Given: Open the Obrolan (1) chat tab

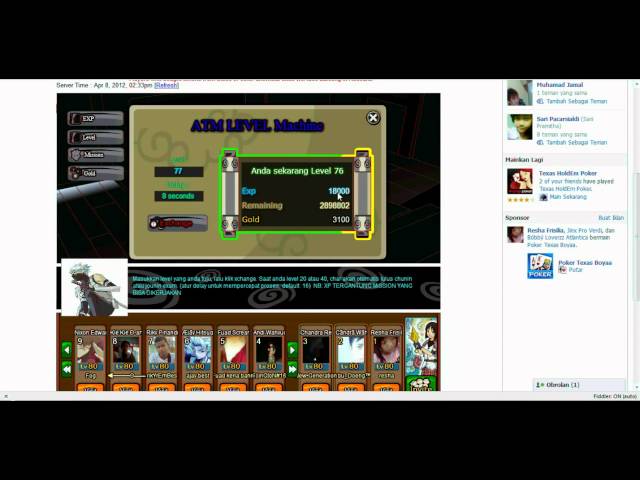Looking at the screenshot, I should 579,385.
